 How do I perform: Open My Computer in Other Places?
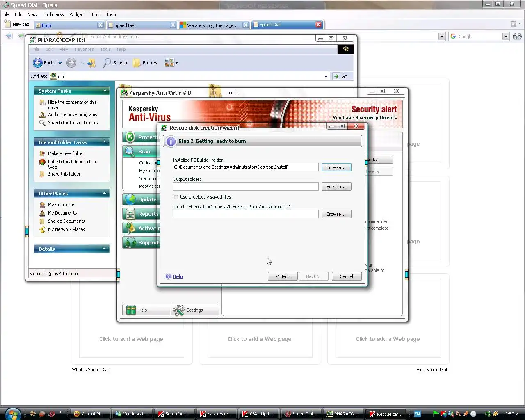coord(61,205)
